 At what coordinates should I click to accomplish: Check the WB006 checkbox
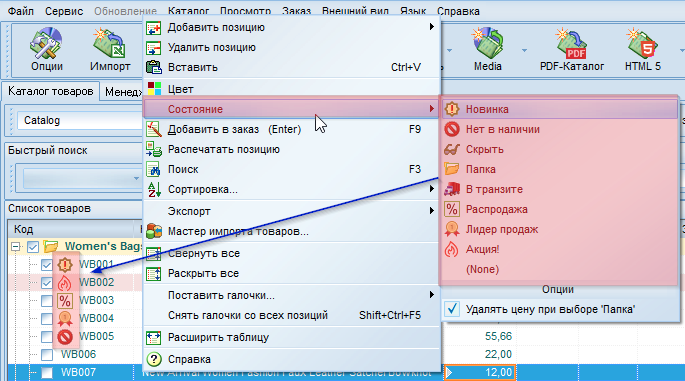pos(47,354)
